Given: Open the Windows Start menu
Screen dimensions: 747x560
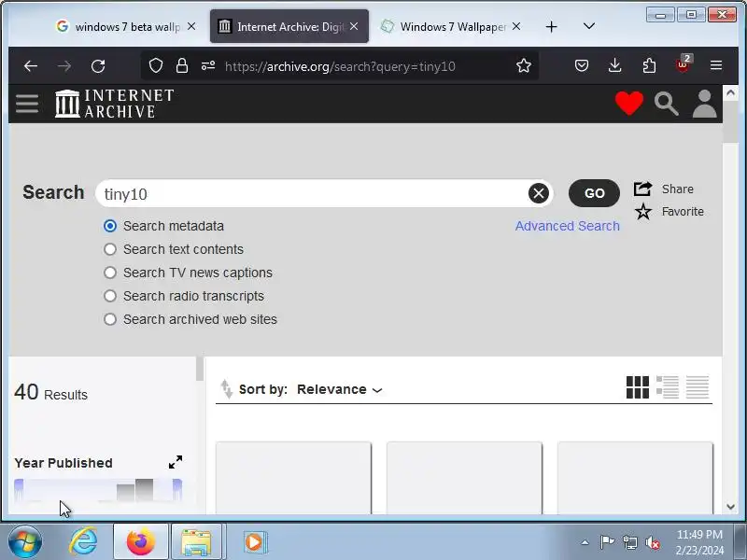Looking at the screenshot, I should click(25, 542).
